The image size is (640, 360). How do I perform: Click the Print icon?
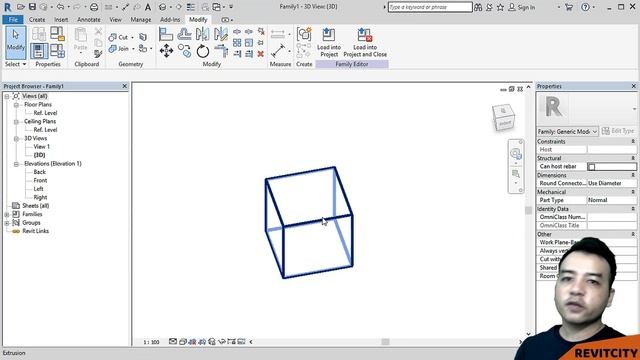tap(94, 7)
